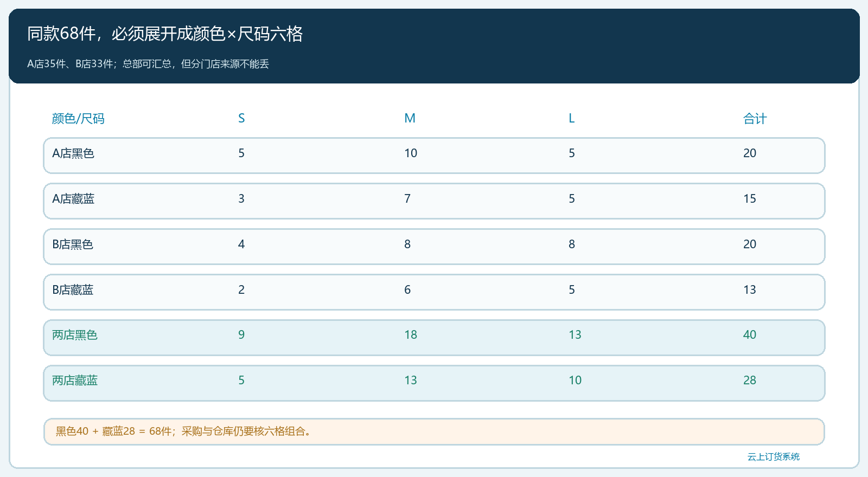Click the L column header

pos(572,119)
